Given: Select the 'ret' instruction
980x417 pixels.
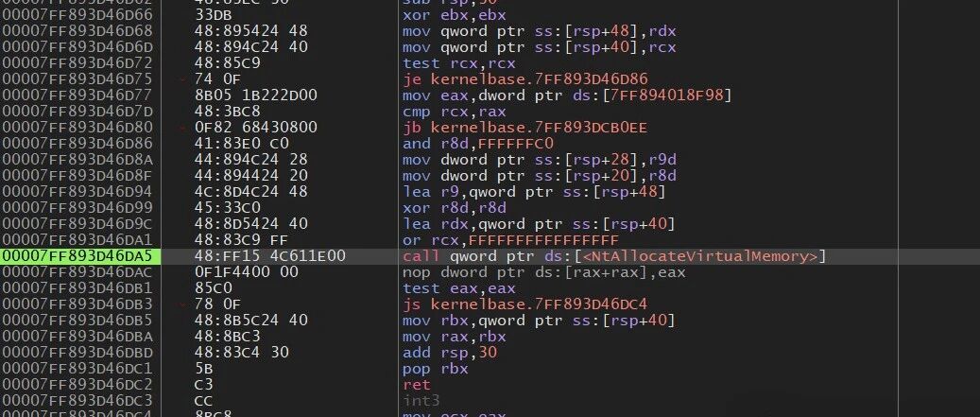Looking at the screenshot, I should click(x=417, y=385).
